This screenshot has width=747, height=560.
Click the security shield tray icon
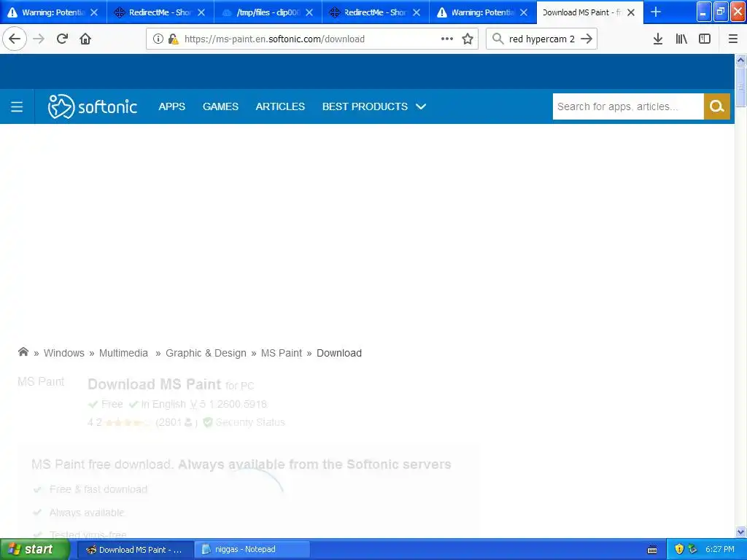coord(679,549)
